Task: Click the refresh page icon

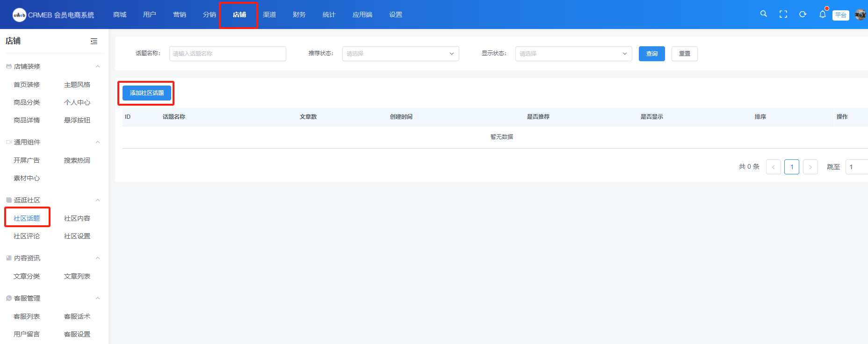Action: point(803,14)
